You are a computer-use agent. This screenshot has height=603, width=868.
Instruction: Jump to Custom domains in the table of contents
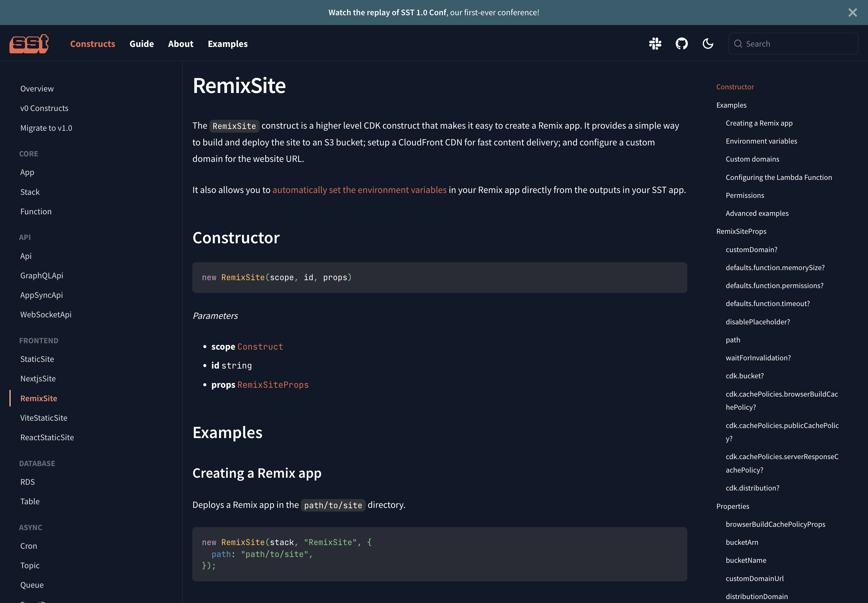click(752, 159)
